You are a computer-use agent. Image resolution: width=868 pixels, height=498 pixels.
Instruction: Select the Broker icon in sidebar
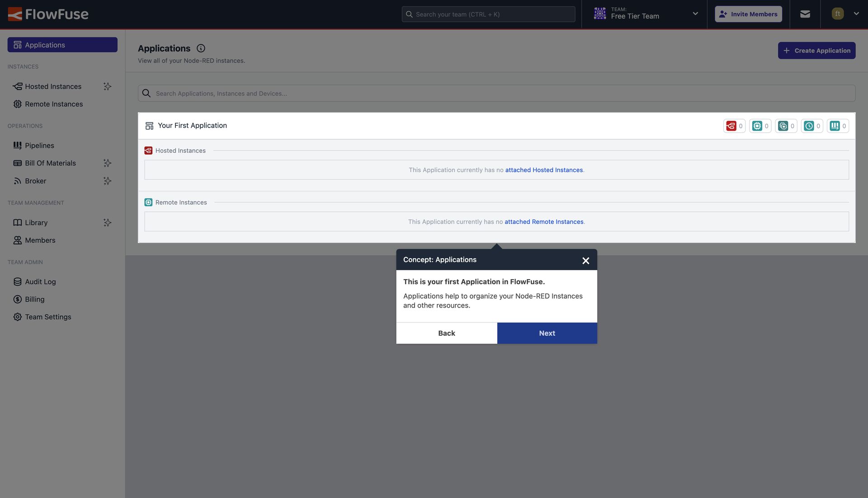point(17,181)
